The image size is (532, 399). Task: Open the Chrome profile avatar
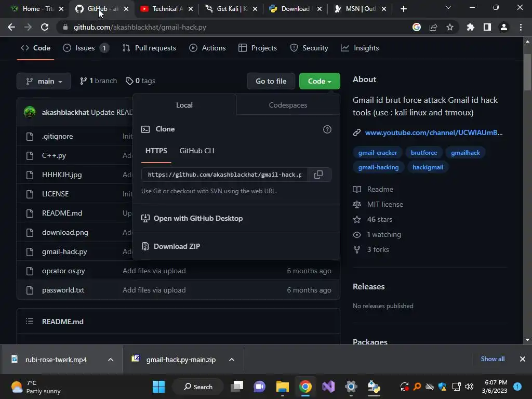[x=504, y=27]
